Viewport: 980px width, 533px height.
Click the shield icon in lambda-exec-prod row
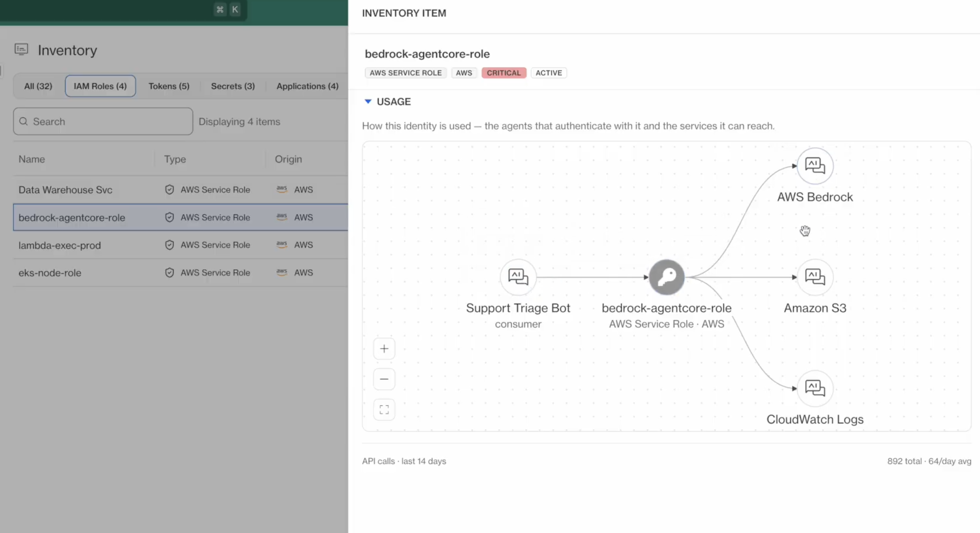(169, 245)
